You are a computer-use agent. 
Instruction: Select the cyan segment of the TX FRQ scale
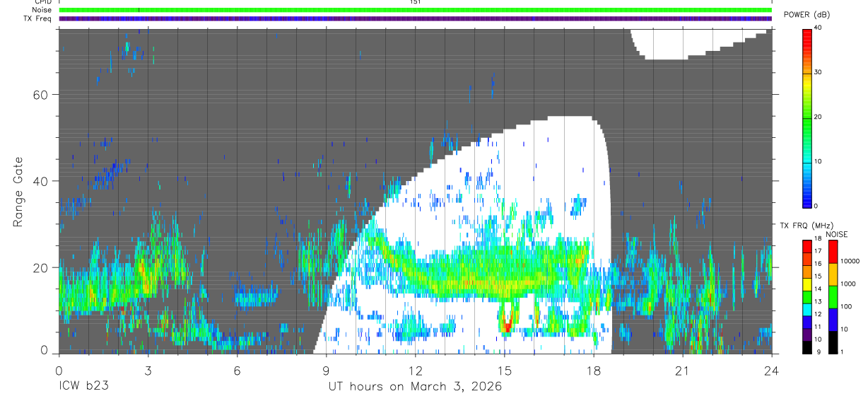pos(807,310)
